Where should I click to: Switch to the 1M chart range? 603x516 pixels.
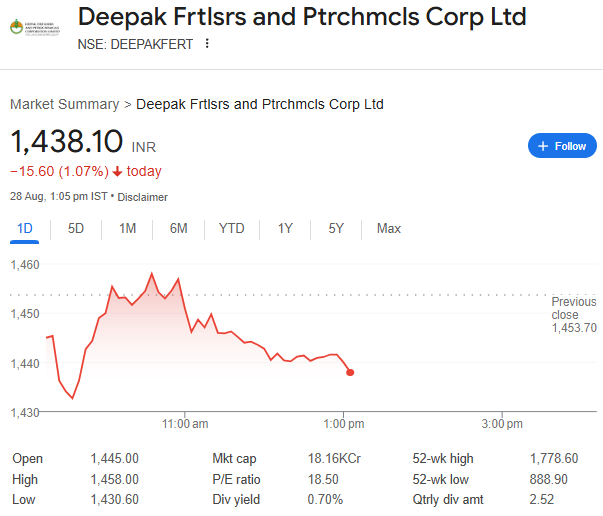pyautogui.click(x=127, y=228)
